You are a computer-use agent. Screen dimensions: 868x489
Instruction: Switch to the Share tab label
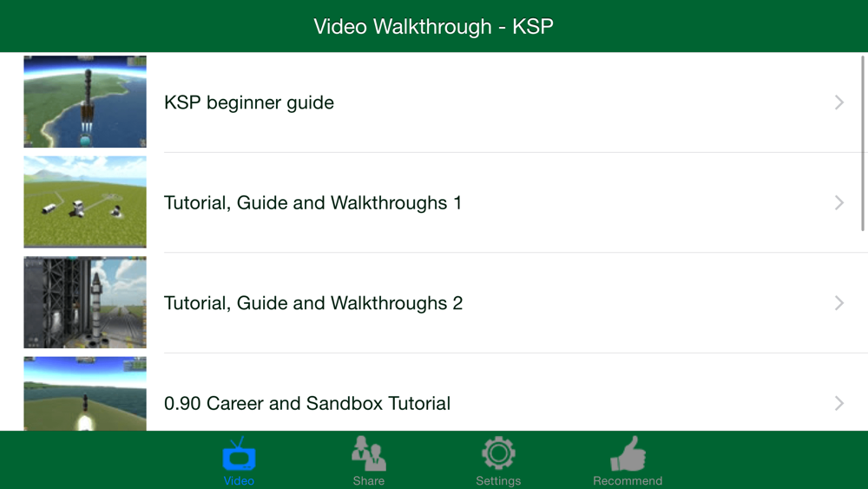tap(369, 480)
